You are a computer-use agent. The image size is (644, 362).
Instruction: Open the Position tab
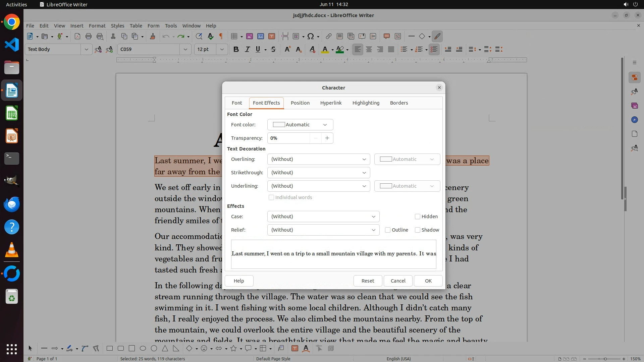click(300, 103)
